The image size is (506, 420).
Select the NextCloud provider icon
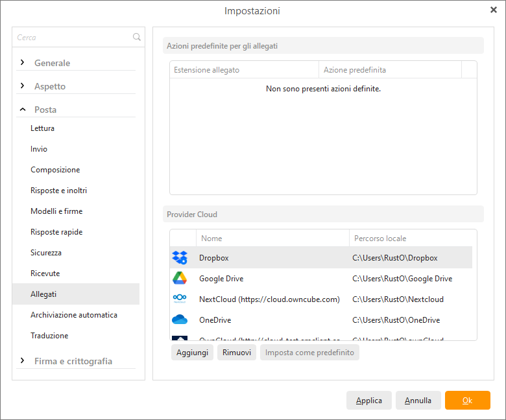[180, 299]
